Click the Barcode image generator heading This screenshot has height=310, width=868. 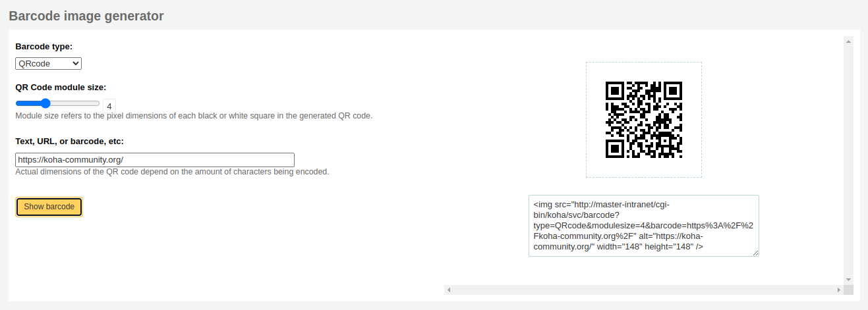pos(86,16)
